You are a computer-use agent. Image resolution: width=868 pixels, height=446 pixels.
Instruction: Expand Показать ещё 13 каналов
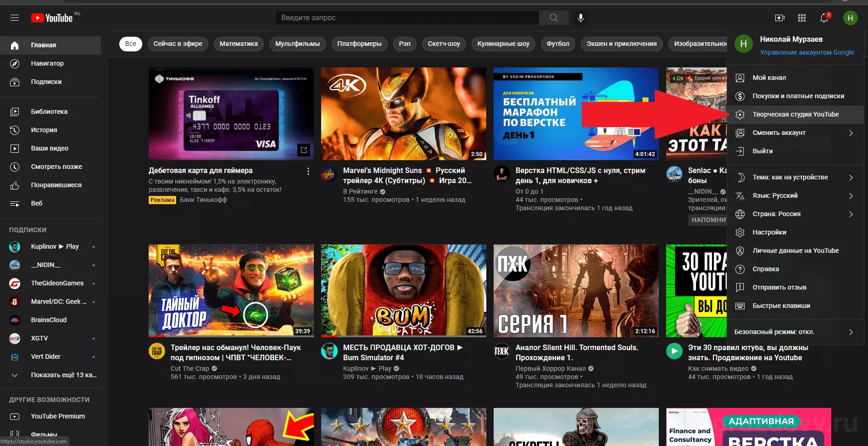click(x=50, y=375)
